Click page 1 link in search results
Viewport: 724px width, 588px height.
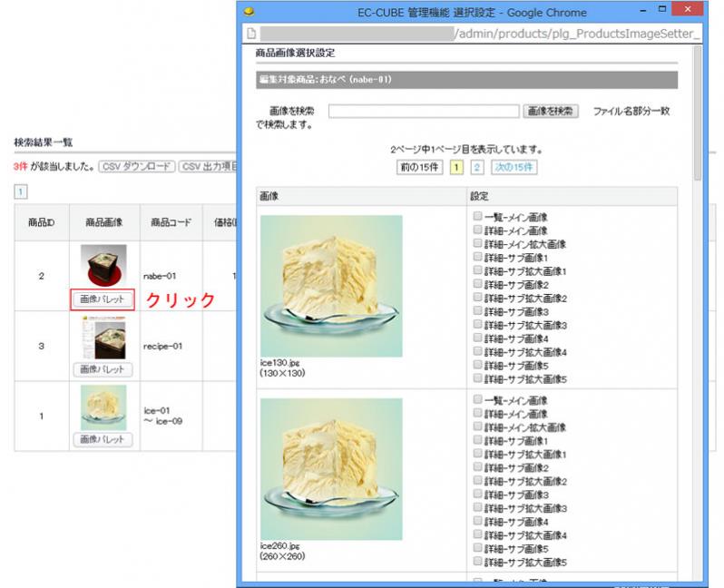click(21, 191)
